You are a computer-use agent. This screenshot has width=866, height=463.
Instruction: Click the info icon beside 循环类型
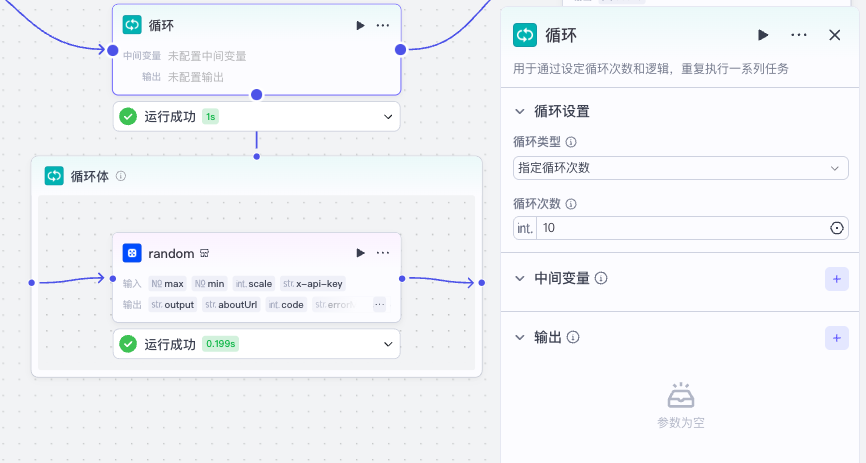571,142
